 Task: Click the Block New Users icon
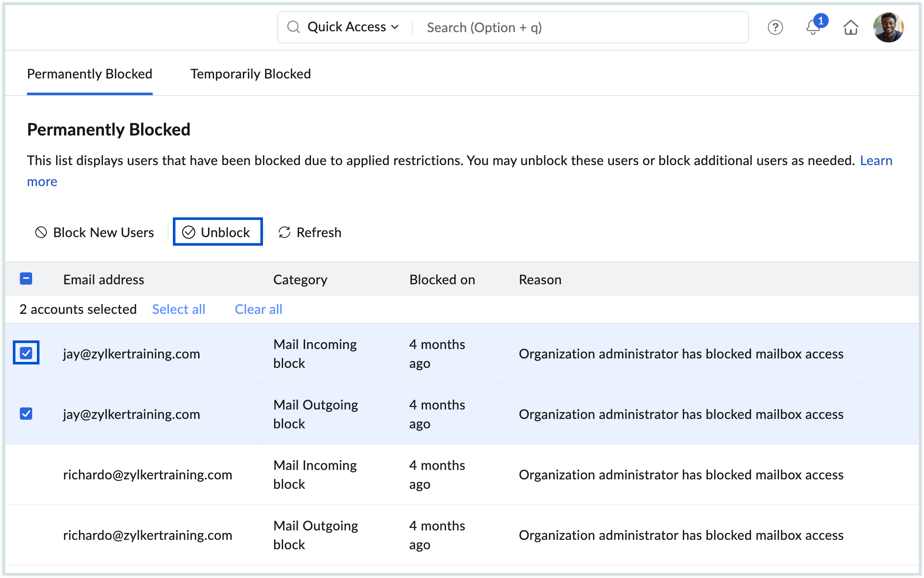tap(41, 232)
